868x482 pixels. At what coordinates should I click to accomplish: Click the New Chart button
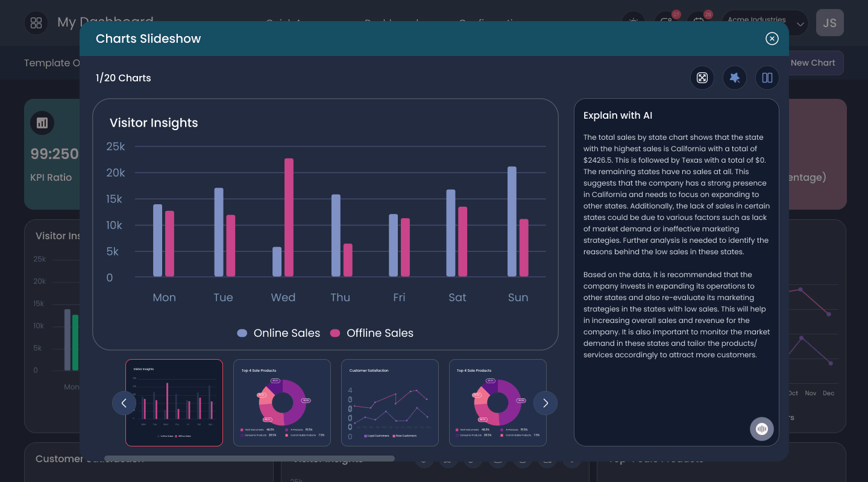pyautogui.click(x=813, y=63)
